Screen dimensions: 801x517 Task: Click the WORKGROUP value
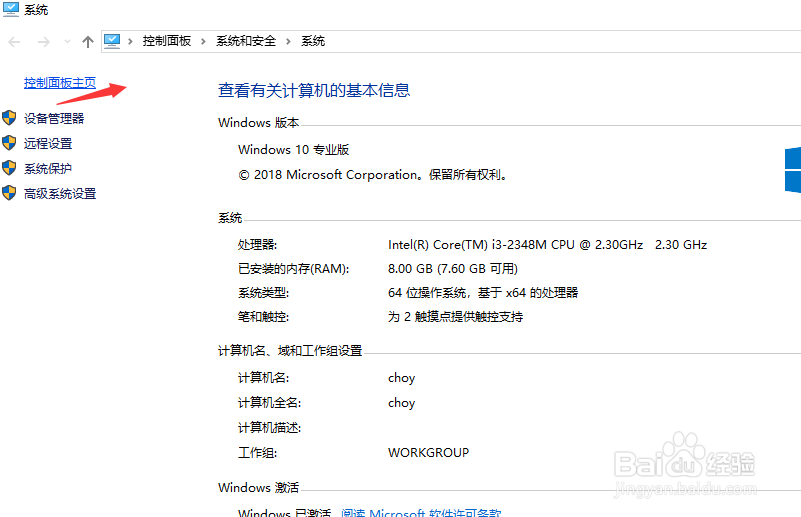point(428,453)
